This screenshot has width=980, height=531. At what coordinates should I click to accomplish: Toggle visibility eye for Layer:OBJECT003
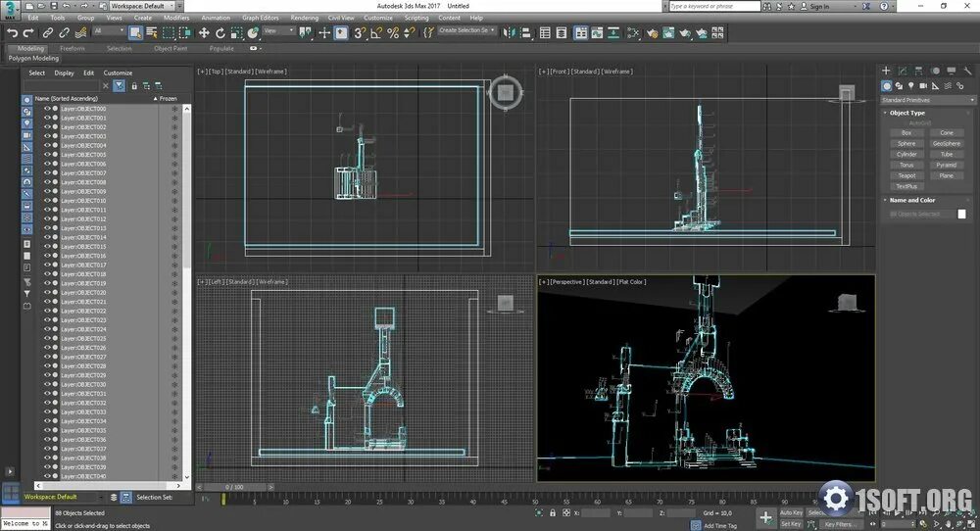(46, 136)
